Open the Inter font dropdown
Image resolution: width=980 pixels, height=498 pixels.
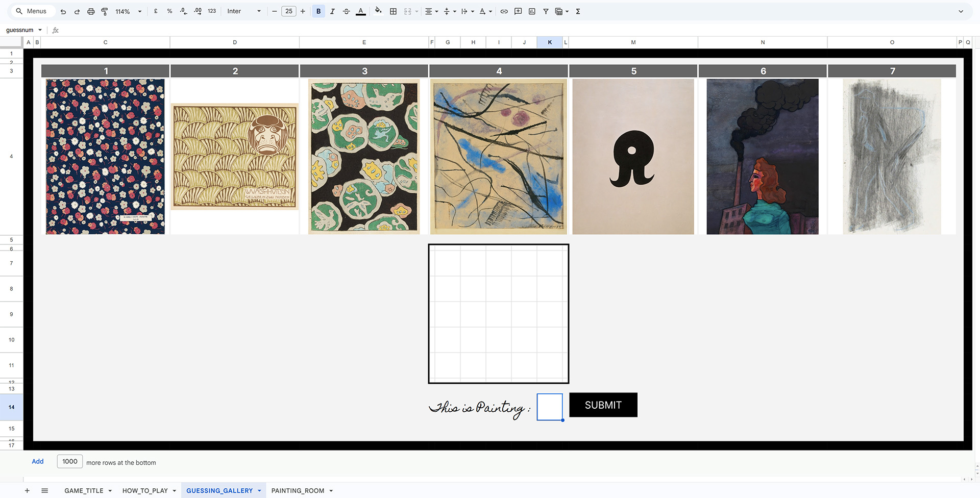coord(243,11)
